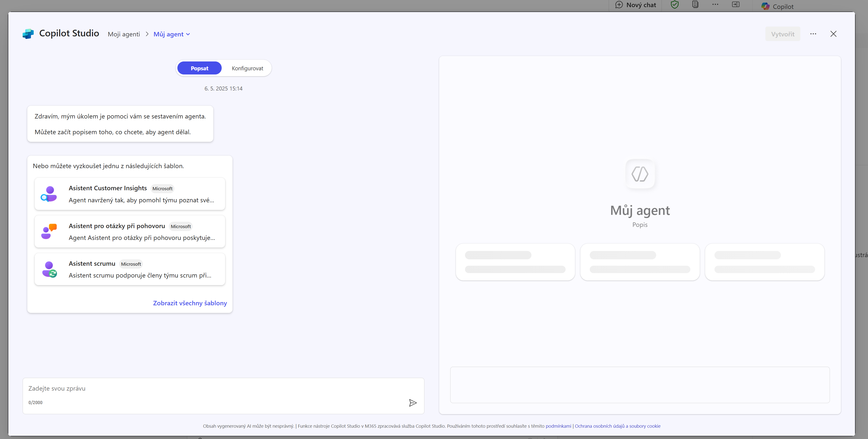Click the Asistent pro otázky při pohovoru avatar icon
Viewport: 868px width, 439px height.
click(49, 232)
